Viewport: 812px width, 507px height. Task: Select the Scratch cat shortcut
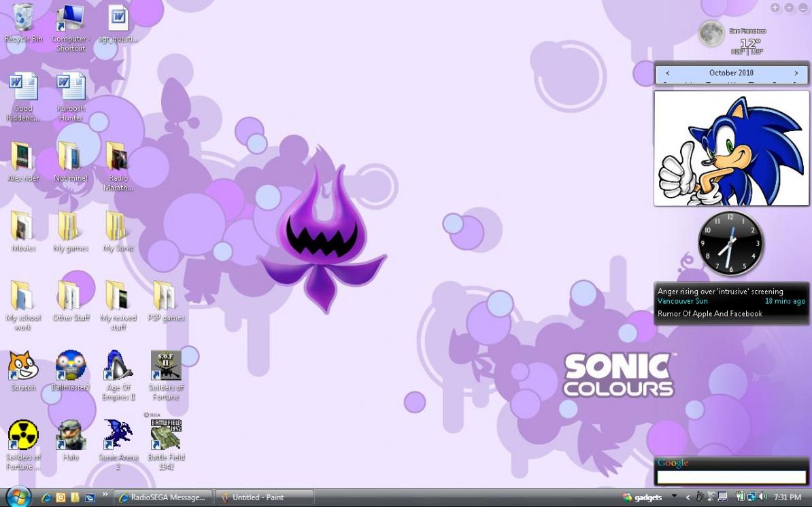pos(23,370)
